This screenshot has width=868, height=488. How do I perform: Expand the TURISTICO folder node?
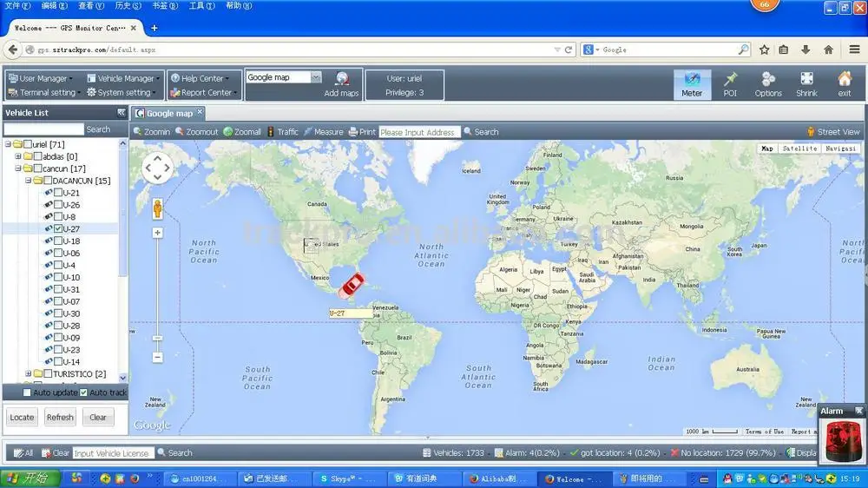(29, 374)
